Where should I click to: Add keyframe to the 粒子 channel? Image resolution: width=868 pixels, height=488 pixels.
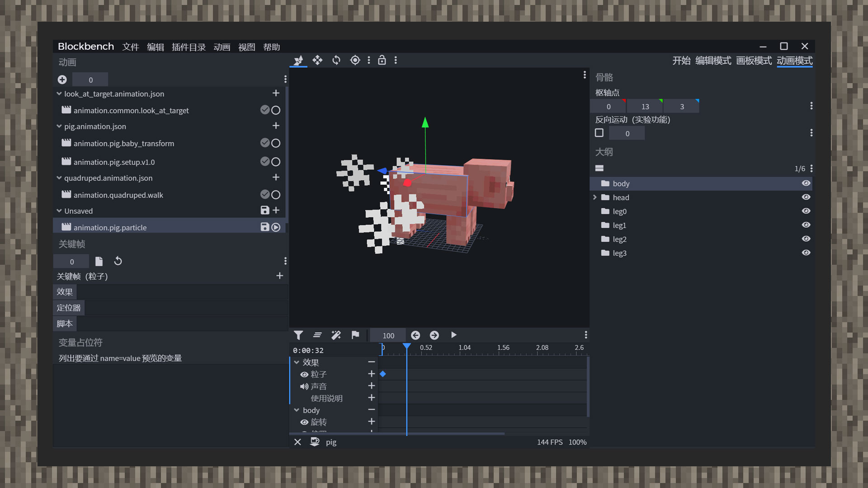tap(372, 374)
